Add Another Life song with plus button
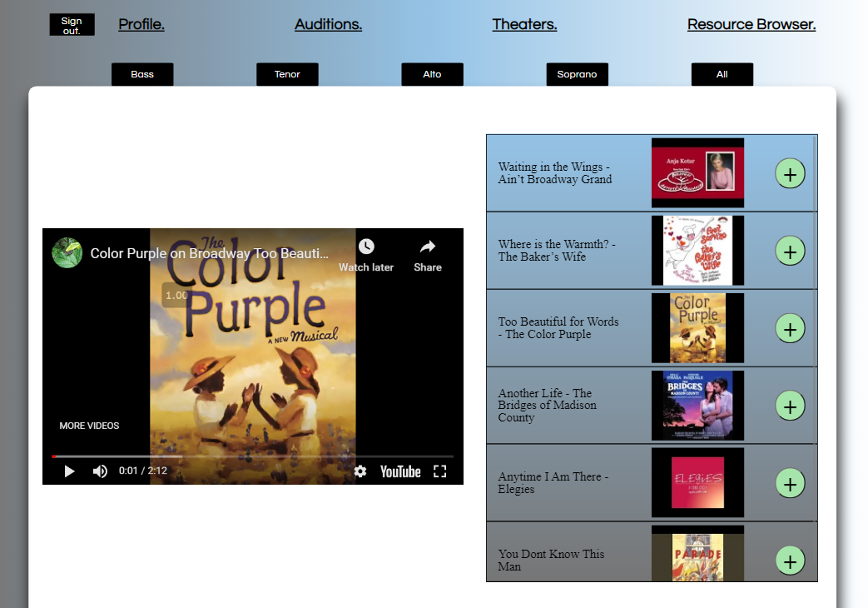The width and height of the screenshot is (868, 608). (790, 406)
